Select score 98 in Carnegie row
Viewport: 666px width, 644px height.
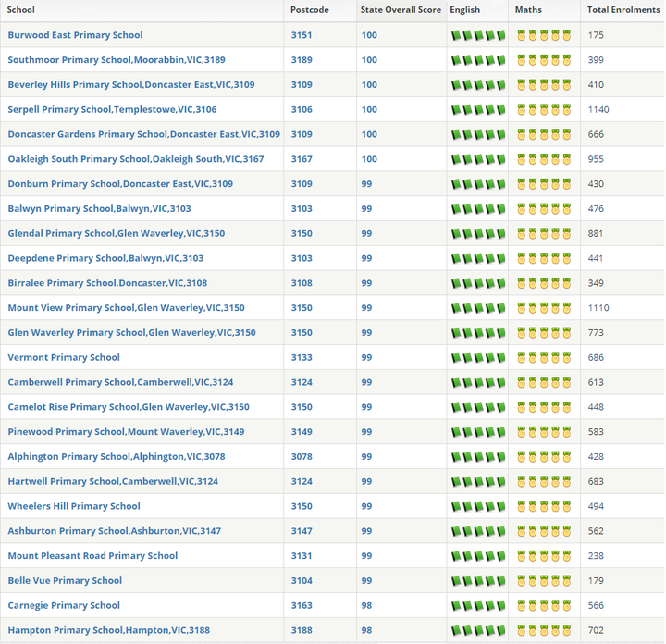[x=366, y=605]
